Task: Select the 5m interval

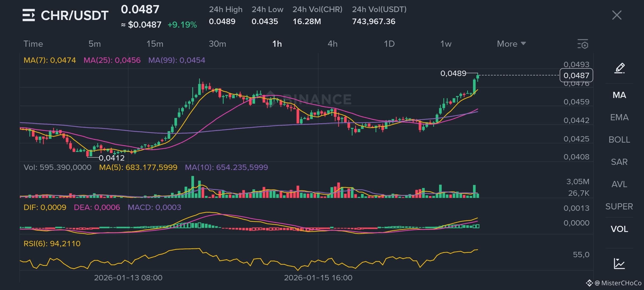Action: tap(95, 44)
